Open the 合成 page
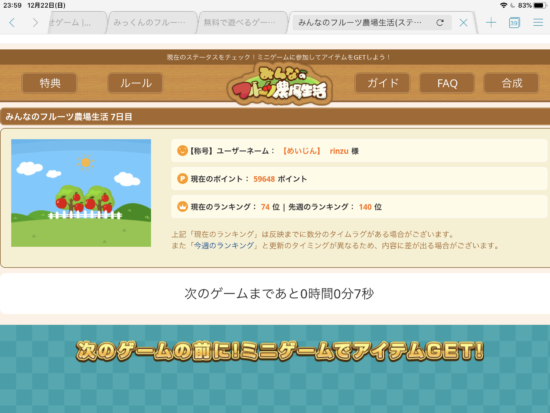550x413 pixels. 511,83
